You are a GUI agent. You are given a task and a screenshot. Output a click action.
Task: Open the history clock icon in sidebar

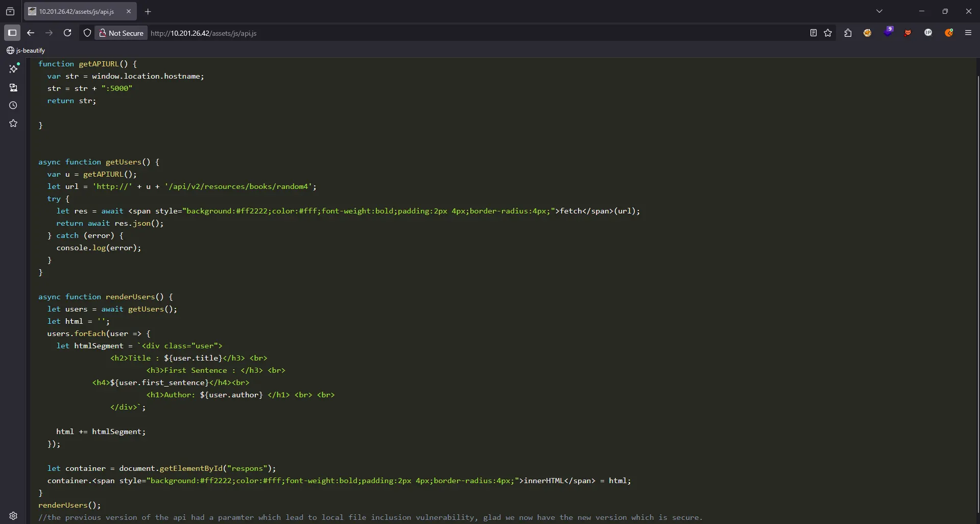13,105
